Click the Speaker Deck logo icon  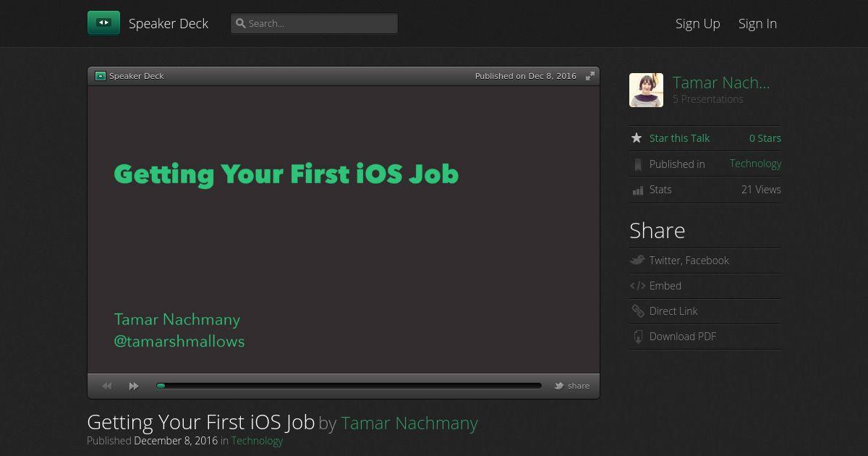(103, 23)
